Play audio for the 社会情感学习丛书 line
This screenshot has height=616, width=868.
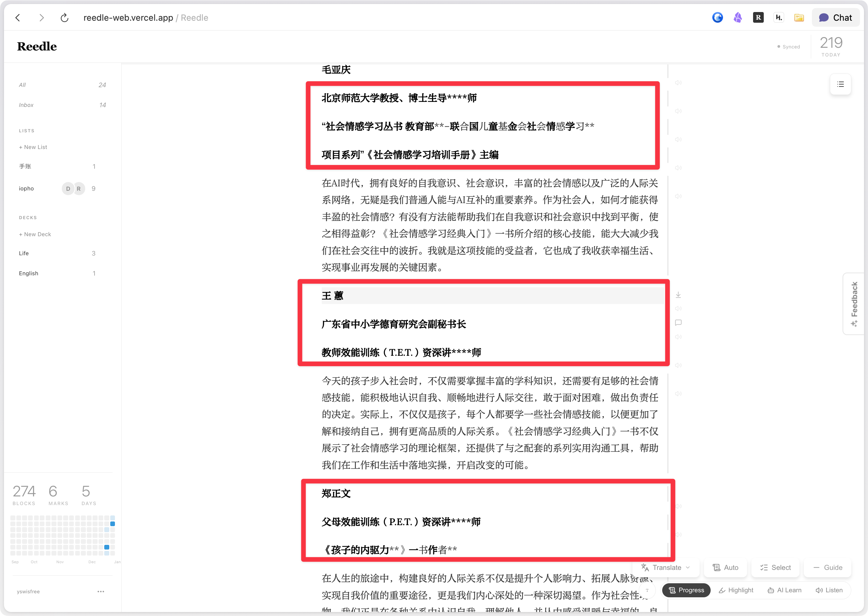coord(678,140)
